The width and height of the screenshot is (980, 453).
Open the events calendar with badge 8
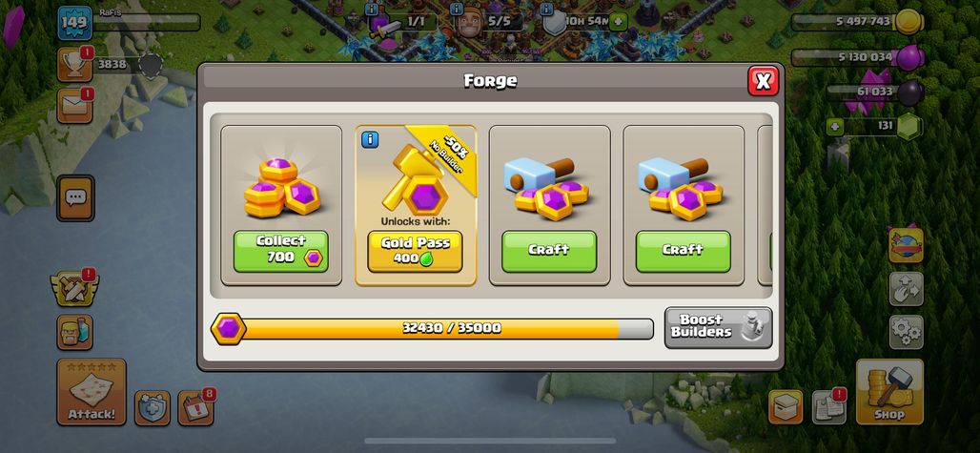coord(195,408)
